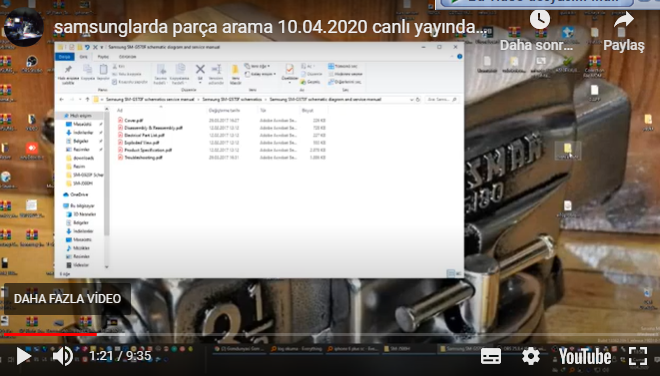Show the DAHA FAZLA VİDEO panel
This screenshot has height=376, width=660.
[x=67, y=299]
